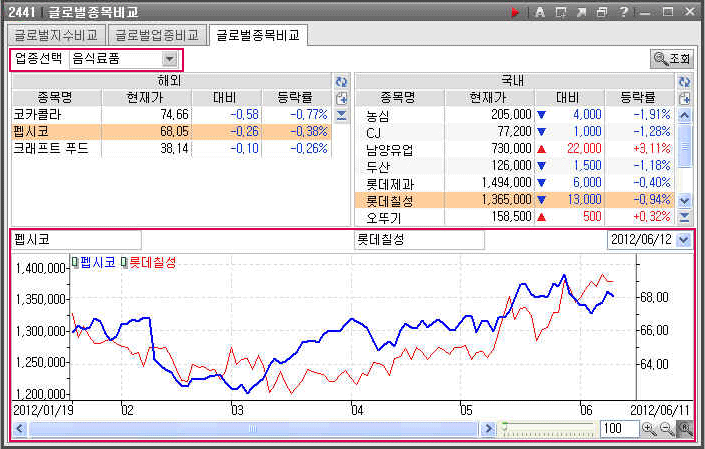This screenshot has height=449, width=705.
Task: Click the 남양유업 change rate +3.11%
Action: [x=651, y=149]
